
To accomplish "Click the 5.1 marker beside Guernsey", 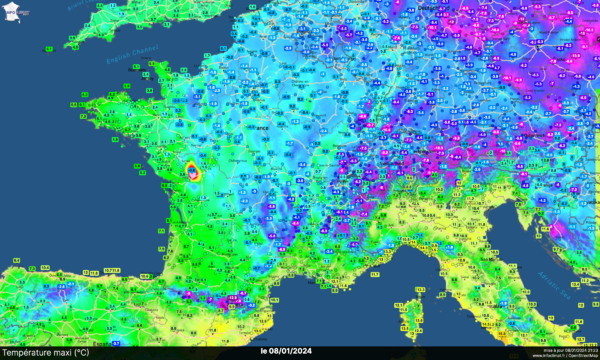I will (x=136, y=67).
